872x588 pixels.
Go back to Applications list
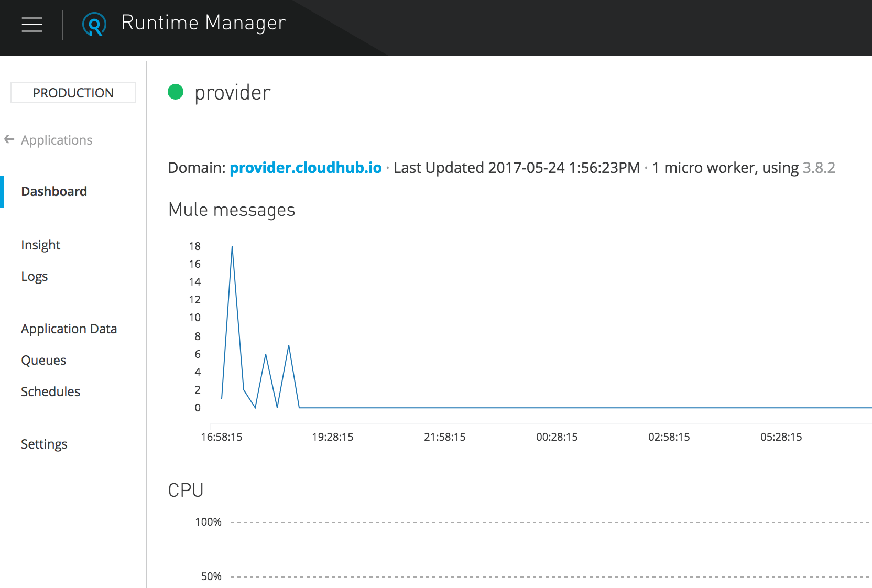57,140
